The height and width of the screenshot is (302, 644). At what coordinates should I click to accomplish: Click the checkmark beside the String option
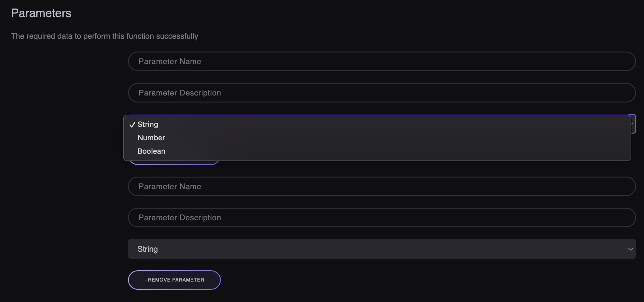click(132, 124)
